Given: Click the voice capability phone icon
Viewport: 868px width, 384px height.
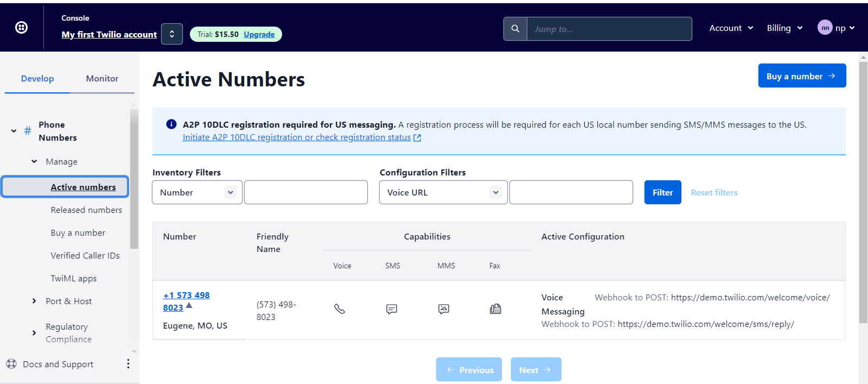Looking at the screenshot, I should pos(340,309).
